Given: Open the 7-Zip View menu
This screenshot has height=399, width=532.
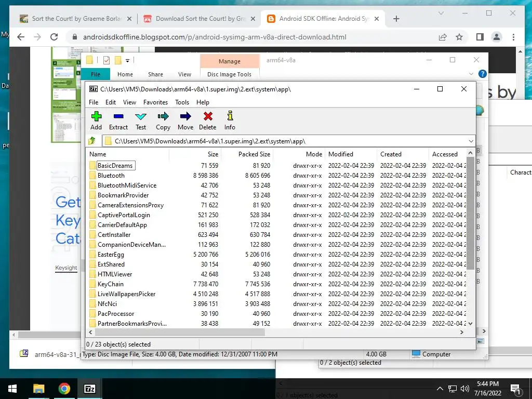Looking at the screenshot, I should point(129,102).
